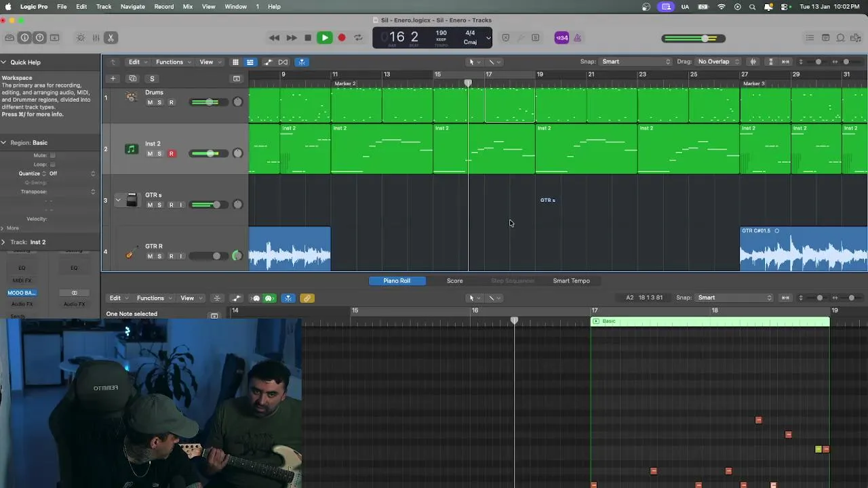Click the Duplicate Track button
The width and height of the screenshot is (868, 488).
(x=132, y=79)
